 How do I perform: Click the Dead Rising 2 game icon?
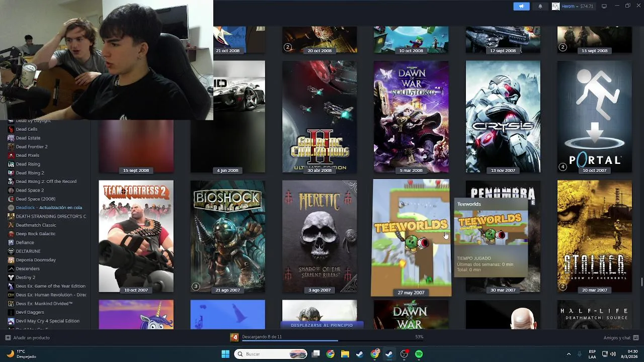[11, 173]
